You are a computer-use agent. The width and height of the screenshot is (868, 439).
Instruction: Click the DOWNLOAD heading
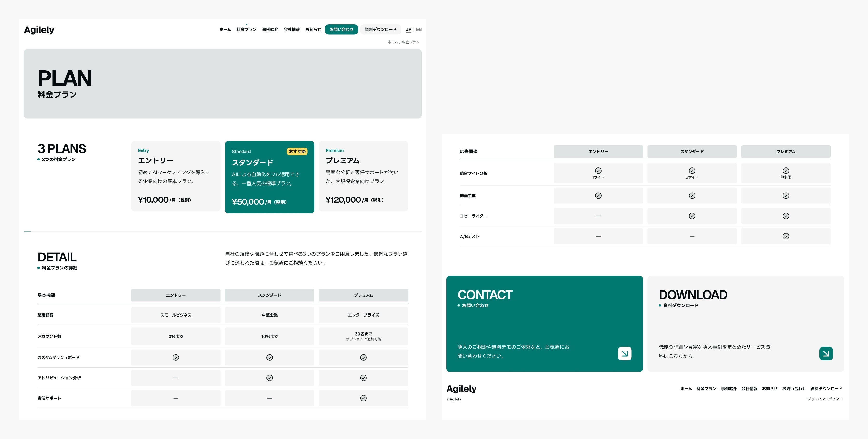tap(693, 295)
